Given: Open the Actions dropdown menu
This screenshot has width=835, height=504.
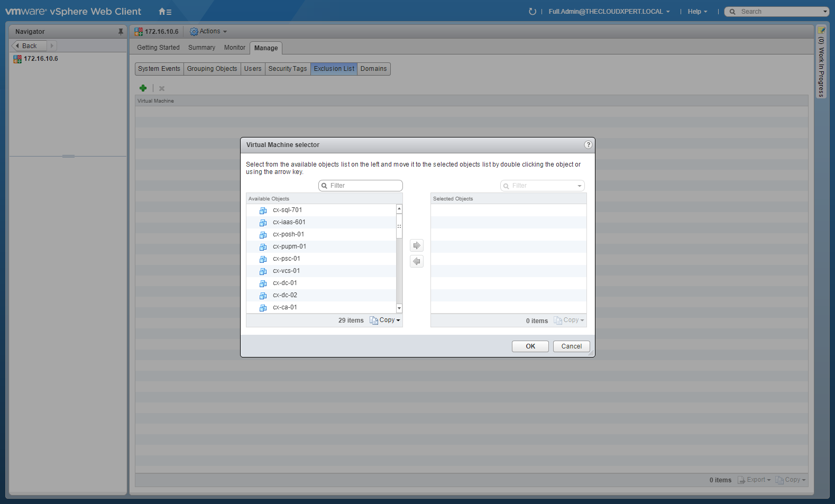Looking at the screenshot, I should point(209,32).
